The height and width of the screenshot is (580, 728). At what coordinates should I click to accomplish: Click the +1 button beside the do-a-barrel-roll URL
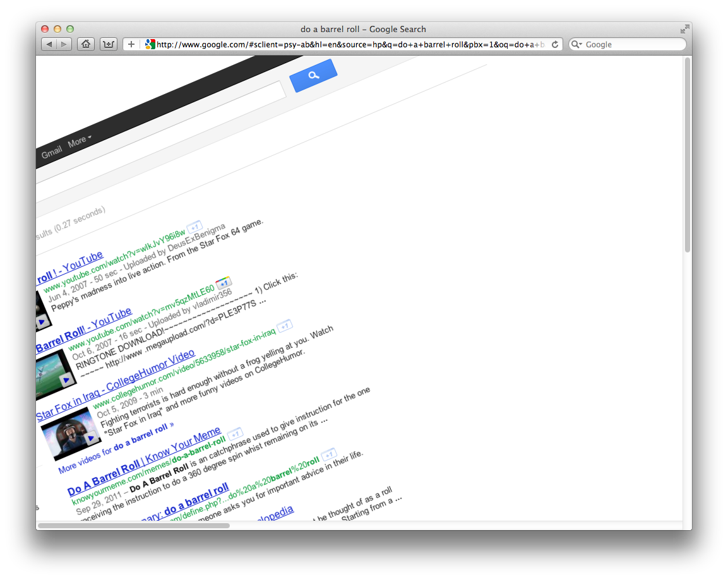click(x=235, y=434)
